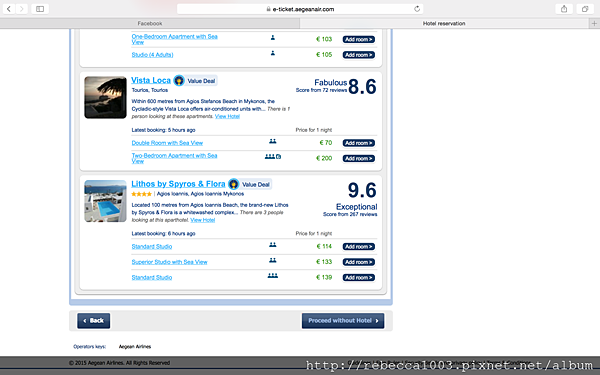Open a new tab with plus icon

click(x=594, y=23)
